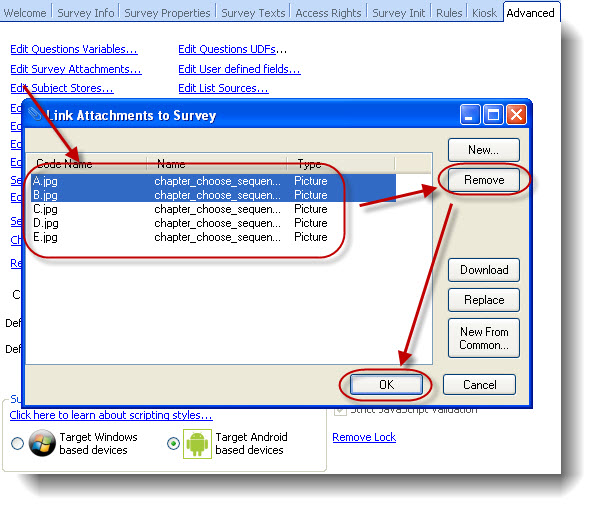The image size is (601, 514).
Task: Sort by Type column header
Action: pos(341,164)
